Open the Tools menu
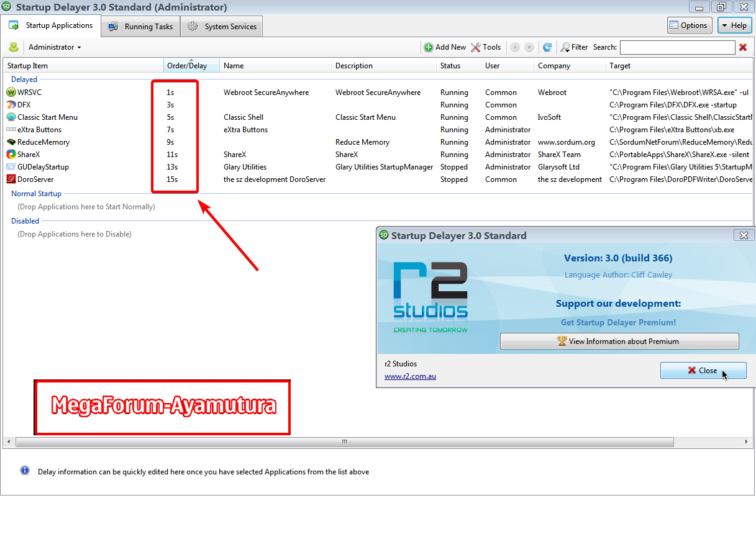This screenshot has height=552, width=756. click(x=486, y=47)
